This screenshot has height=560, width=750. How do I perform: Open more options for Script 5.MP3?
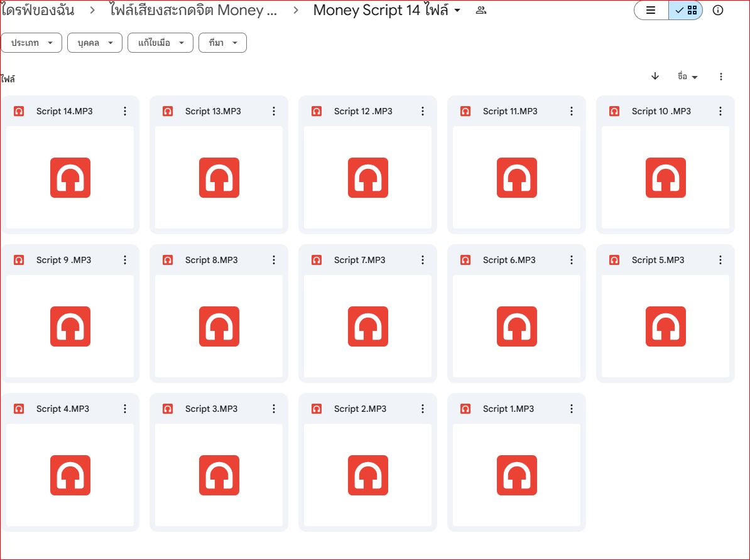(720, 260)
